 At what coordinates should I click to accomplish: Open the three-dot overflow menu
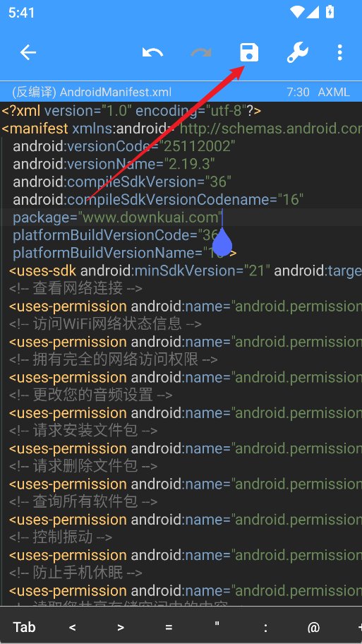339,52
